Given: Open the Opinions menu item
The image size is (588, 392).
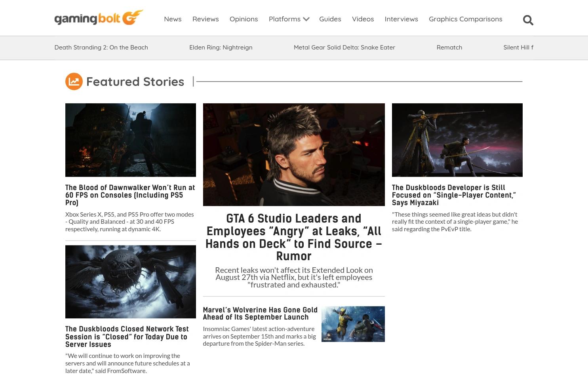Looking at the screenshot, I should click(244, 19).
